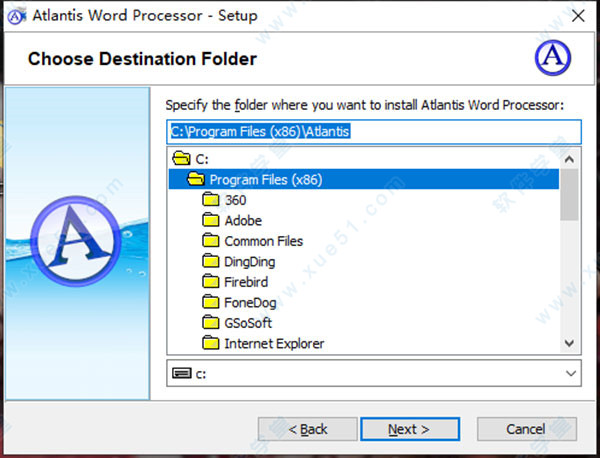Pick the Common Files folder

(264, 241)
